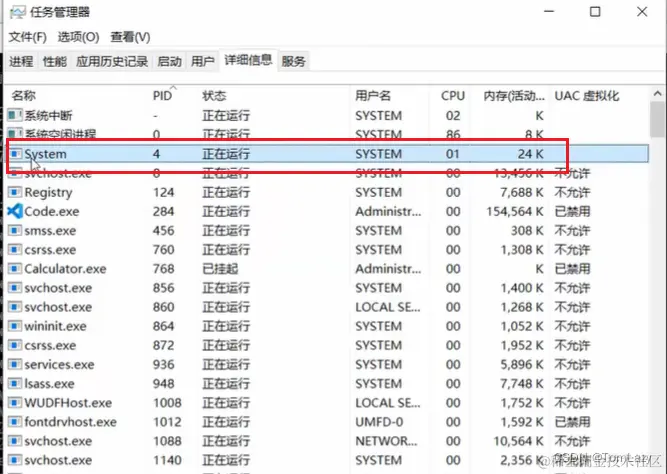Viewport: 667px width, 474px height.
Task: Sort by the CPU column header
Action: (453, 95)
